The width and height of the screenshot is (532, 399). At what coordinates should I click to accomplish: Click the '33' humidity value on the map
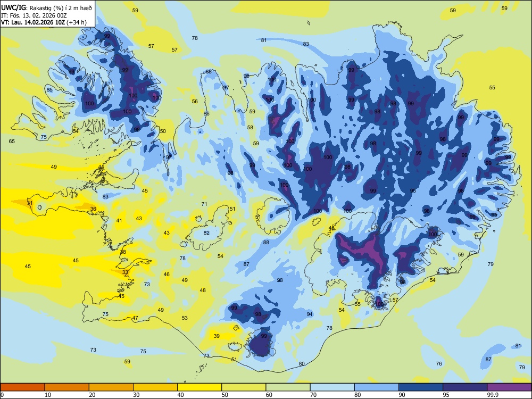(x=125, y=272)
